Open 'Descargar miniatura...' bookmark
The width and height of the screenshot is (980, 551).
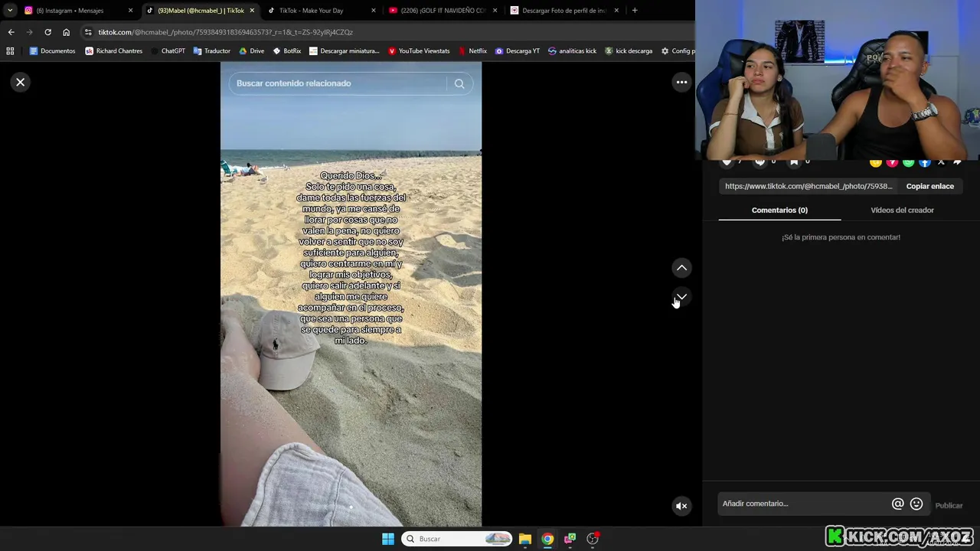(344, 51)
